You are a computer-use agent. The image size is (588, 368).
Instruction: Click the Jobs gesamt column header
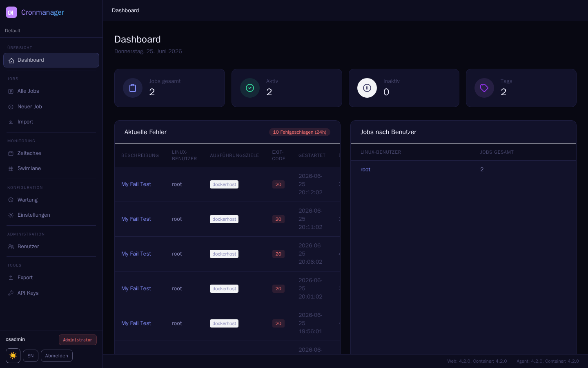[497, 152]
